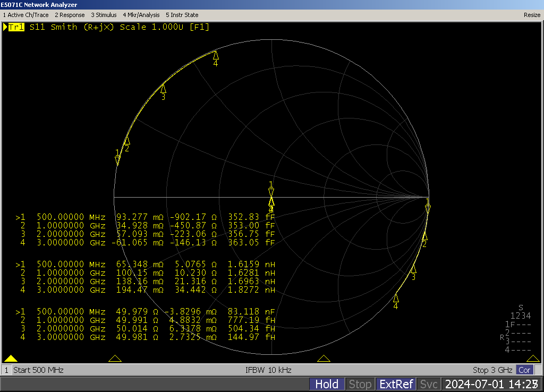The width and height of the screenshot is (544, 392).
Task: Select marker 2 on the lower-right arc
Action: tap(424, 236)
